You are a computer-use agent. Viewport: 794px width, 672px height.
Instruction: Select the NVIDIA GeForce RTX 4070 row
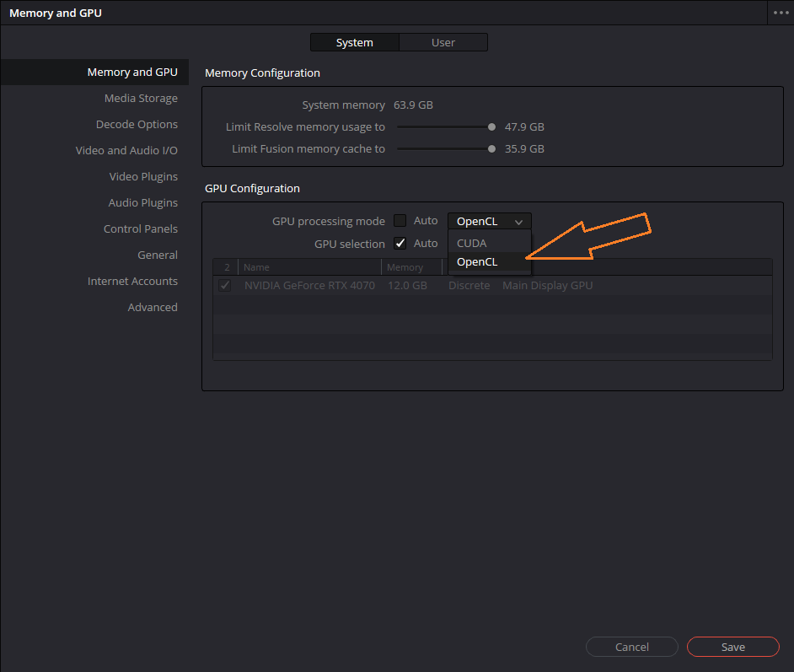(x=492, y=286)
